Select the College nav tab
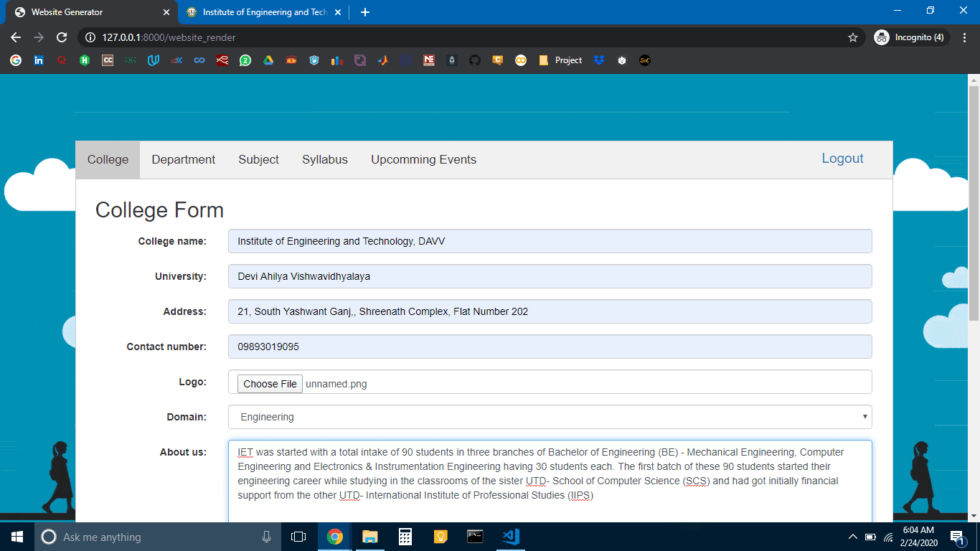Screen dimensions: 980x551 click(108, 160)
